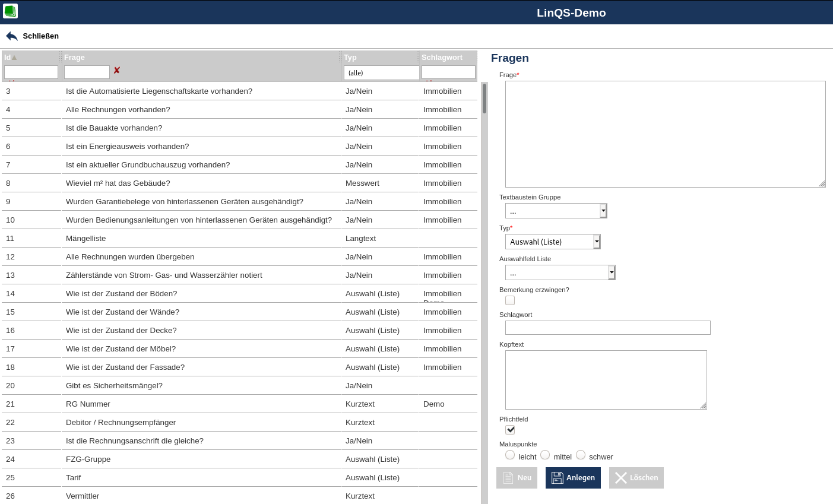833x504 pixels.
Task: Enable the Bemerkung erzwingen checkbox
Action: 510,300
